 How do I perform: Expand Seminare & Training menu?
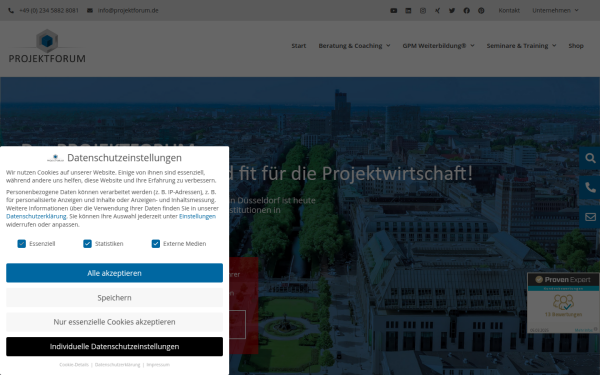tap(521, 46)
